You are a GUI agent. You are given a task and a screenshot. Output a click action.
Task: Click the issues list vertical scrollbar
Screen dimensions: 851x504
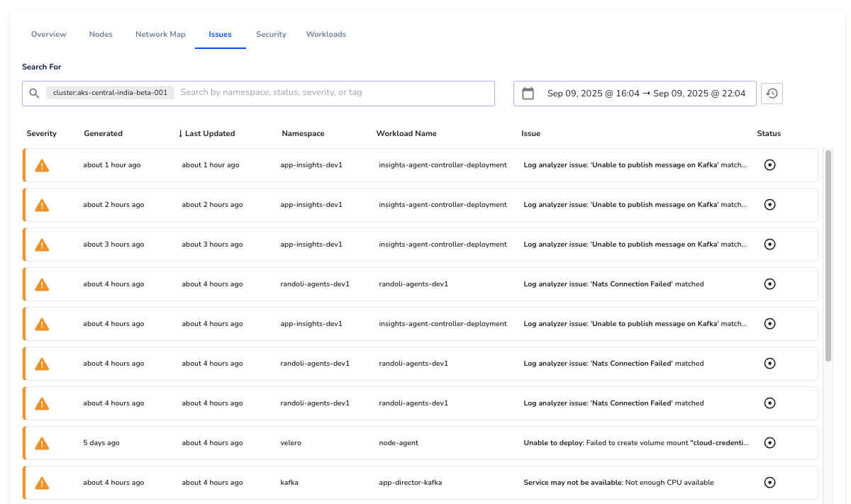point(828,255)
